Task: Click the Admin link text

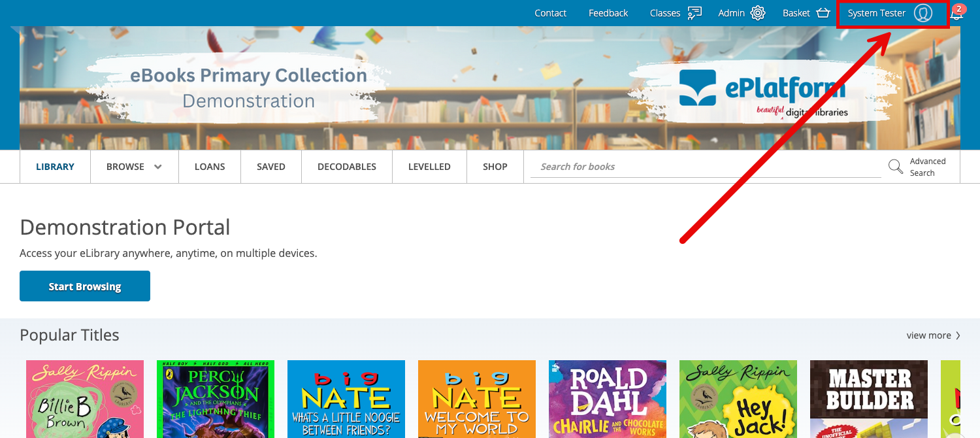Action: (731, 13)
